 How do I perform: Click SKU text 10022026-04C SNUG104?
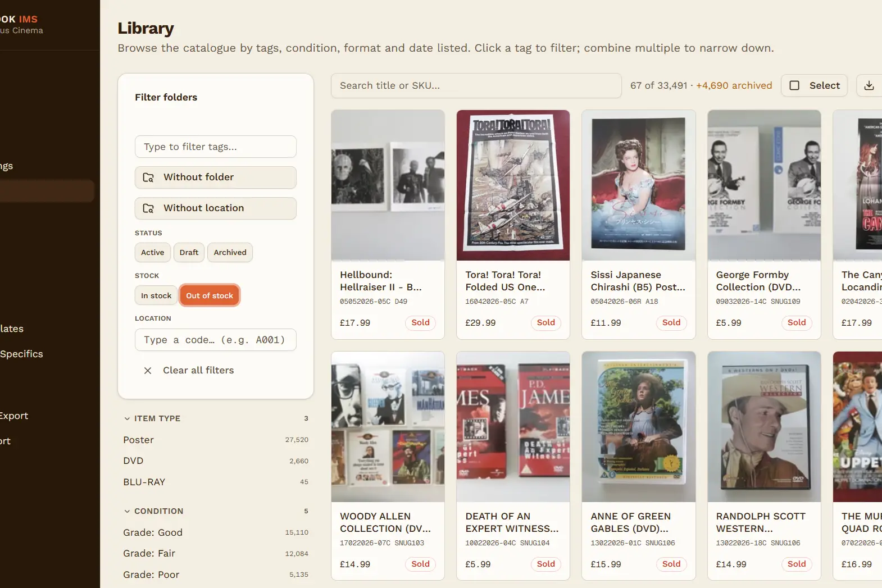(507, 543)
